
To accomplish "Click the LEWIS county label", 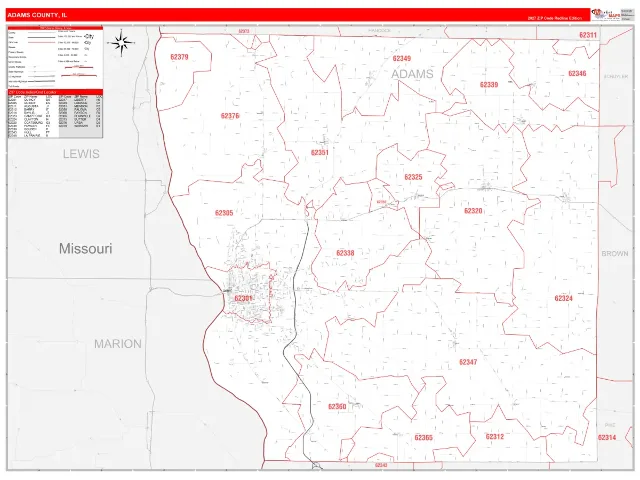I will [x=81, y=154].
